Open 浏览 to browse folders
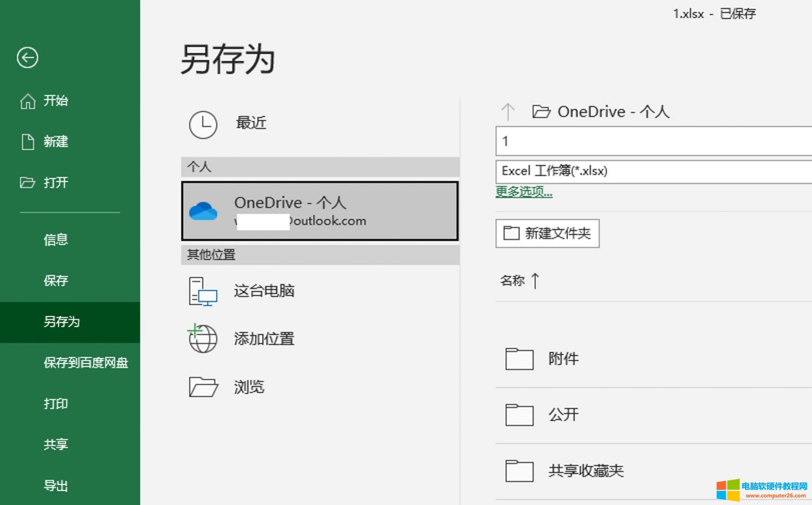Viewport: 812px width, 505px height. tap(249, 387)
